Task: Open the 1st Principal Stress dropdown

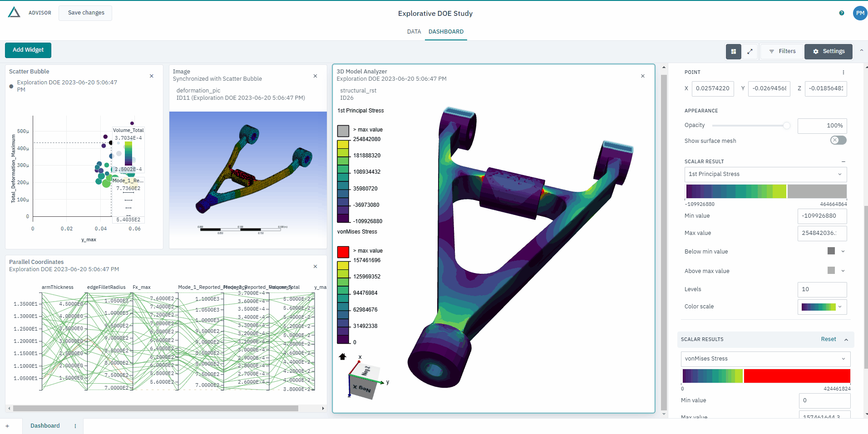Action: (765, 174)
